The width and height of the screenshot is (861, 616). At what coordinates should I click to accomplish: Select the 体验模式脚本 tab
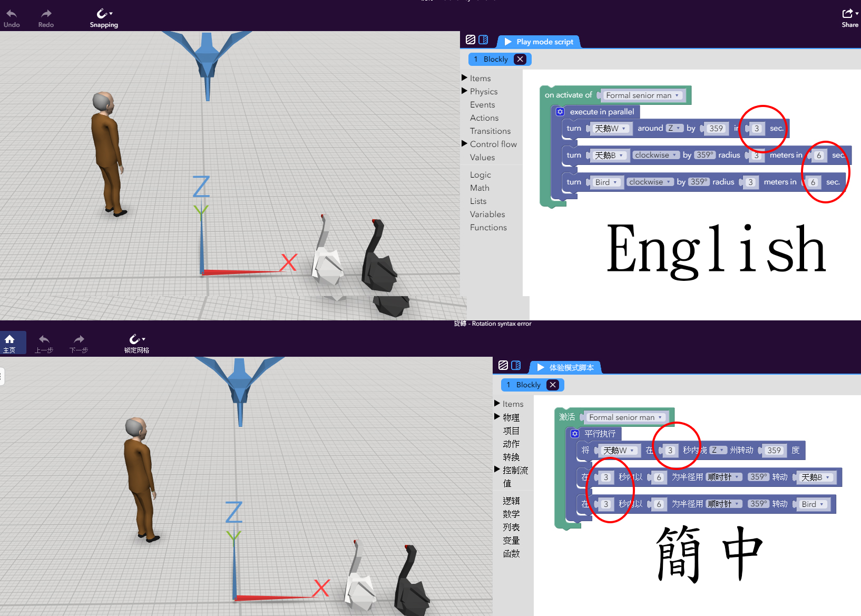click(565, 367)
